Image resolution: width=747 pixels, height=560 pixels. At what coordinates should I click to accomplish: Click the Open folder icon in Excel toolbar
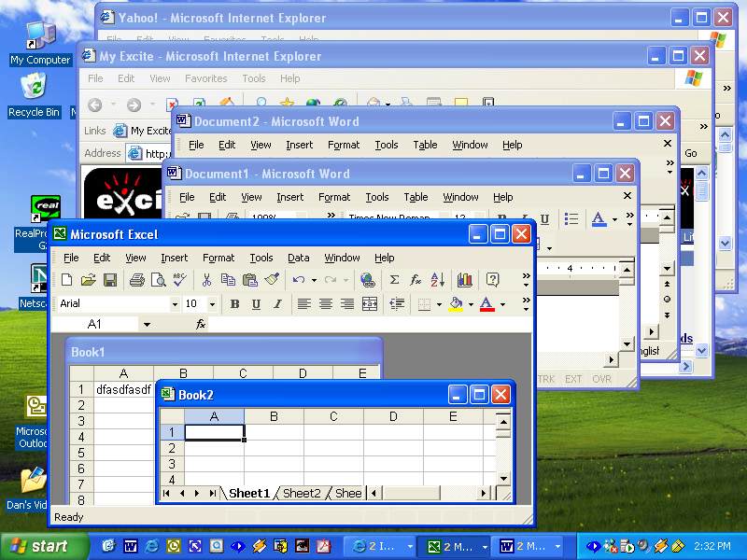(x=88, y=279)
